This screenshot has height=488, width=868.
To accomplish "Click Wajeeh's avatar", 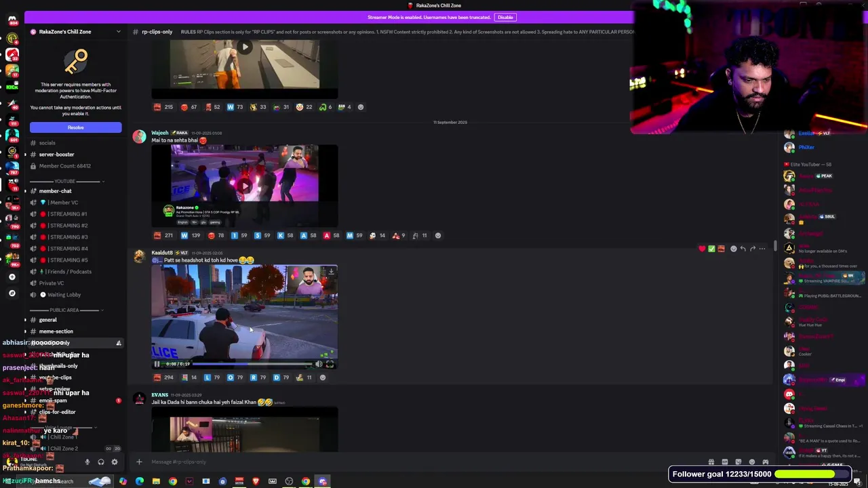I will tap(139, 137).
